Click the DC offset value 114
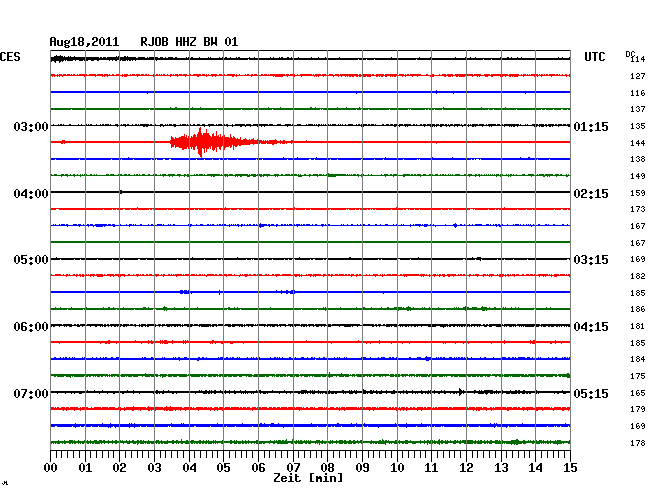 (638, 59)
